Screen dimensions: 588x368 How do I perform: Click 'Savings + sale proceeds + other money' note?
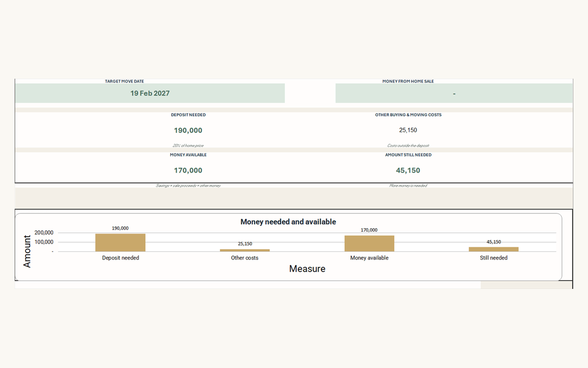(188, 186)
